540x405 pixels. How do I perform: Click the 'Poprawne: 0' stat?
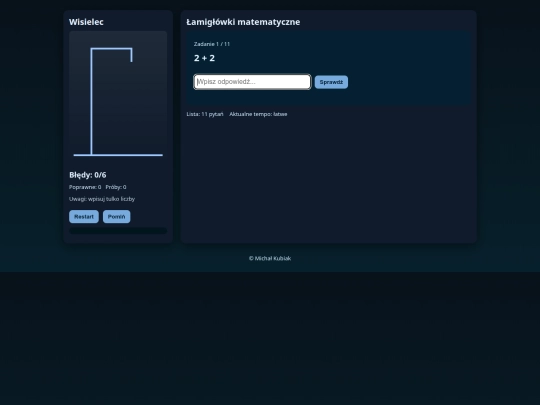(85, 187)
